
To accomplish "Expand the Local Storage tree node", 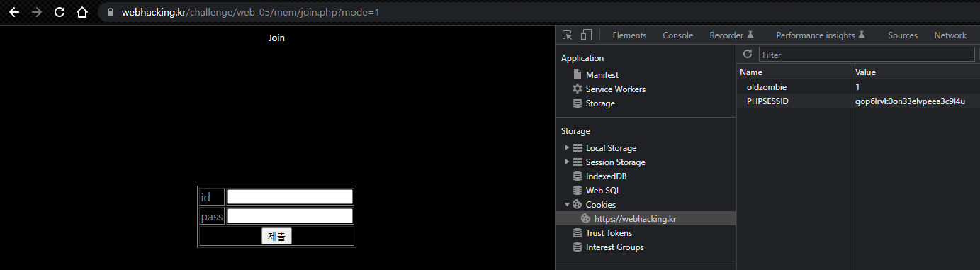I will tap(567, 147).
